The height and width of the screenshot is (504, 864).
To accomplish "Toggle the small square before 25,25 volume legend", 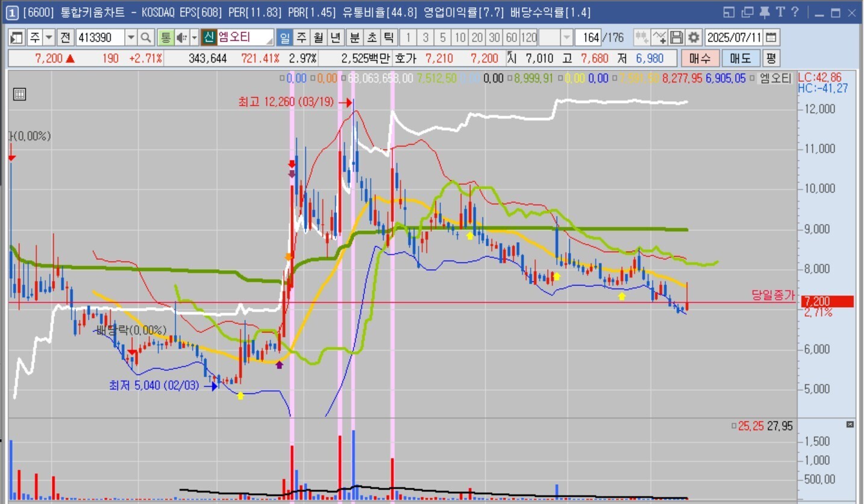I will (x=733, y=426).
